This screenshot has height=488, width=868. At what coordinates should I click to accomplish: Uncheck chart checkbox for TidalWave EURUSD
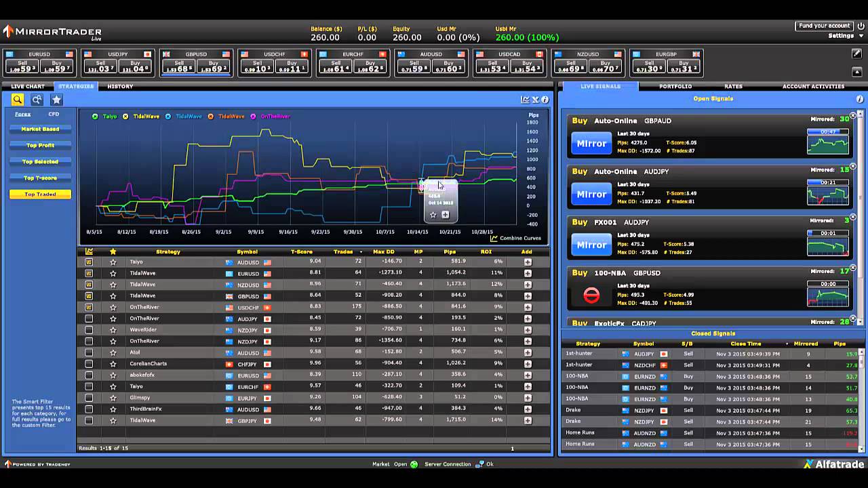click(89, 273)
